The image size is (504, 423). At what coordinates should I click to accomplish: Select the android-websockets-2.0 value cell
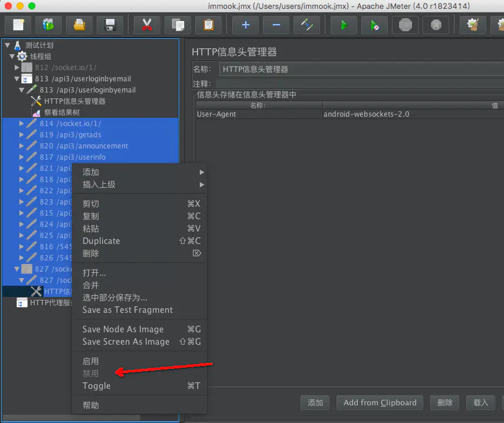click(413, 114)
